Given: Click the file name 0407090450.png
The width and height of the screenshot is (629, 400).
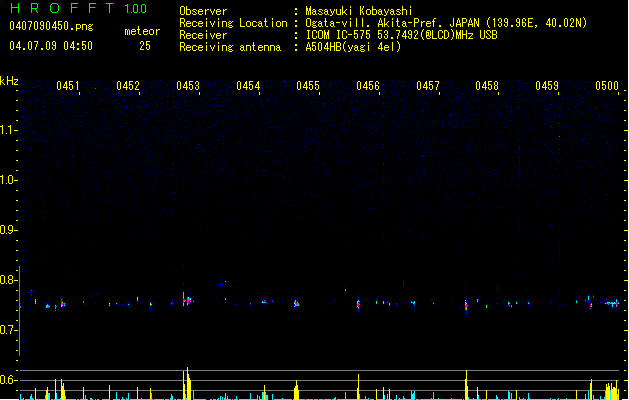Looking at the screenshot, I should 51,26.
